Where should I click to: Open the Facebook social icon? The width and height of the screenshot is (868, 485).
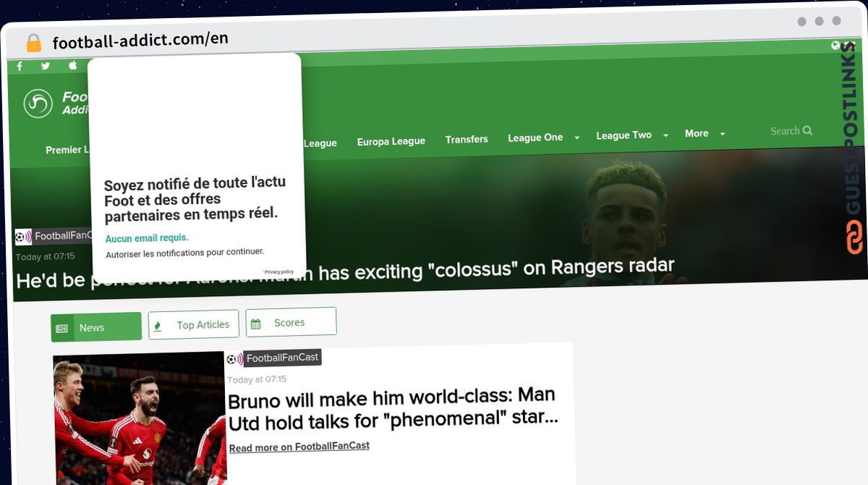[x=20, y=67]
